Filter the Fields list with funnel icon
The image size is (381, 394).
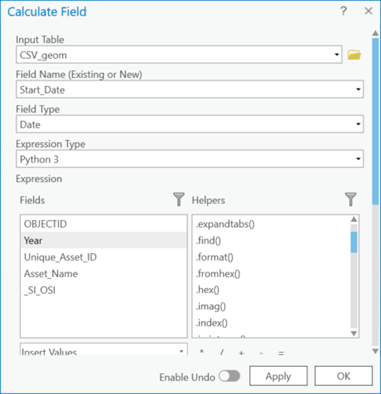click(179, 199)
